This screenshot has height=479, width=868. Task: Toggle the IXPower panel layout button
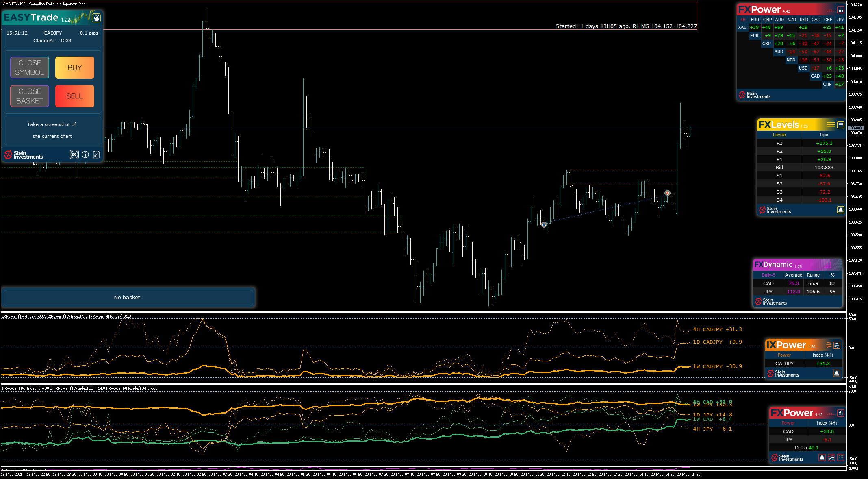[x=837, y=345]
